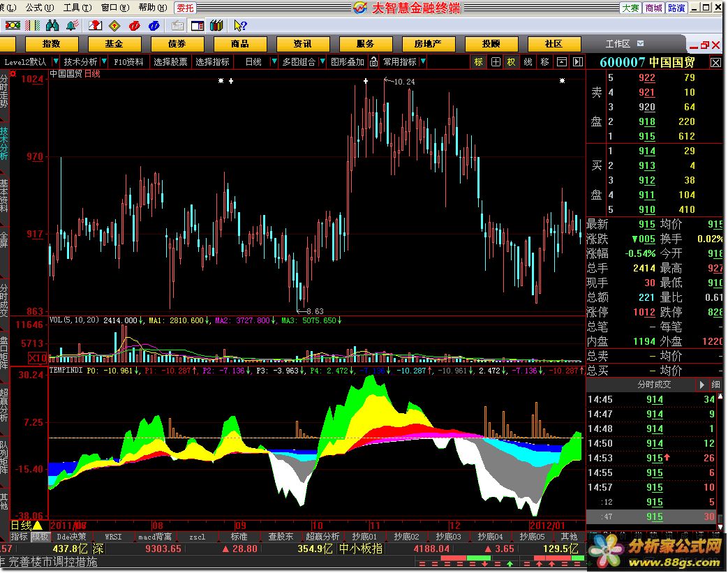Click the 14:53 trade row
The image size is (728, 573).
point(652,458)
